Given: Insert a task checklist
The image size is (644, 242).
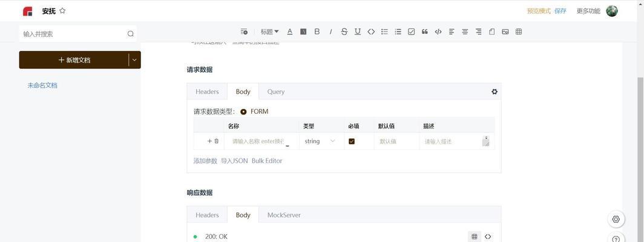Looking at the screenshot, I should pyautogui.click(x=411, y=31).
